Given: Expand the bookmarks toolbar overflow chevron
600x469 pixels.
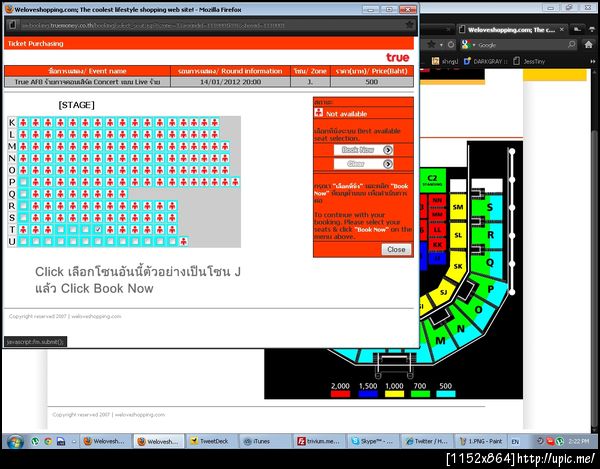Looking at the screenshot, I should 593,61.
